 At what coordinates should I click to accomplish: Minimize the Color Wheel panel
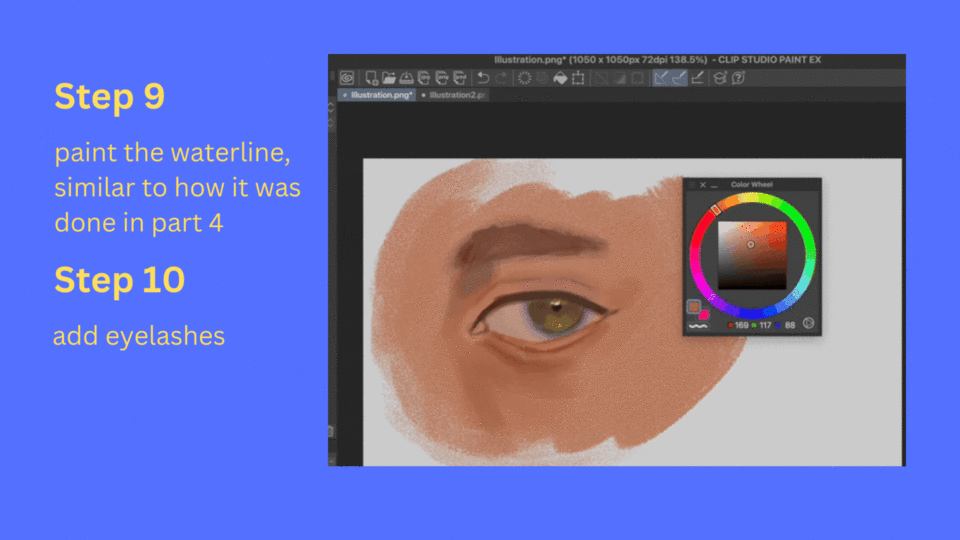pyautogui.click(x=714, y=185)
